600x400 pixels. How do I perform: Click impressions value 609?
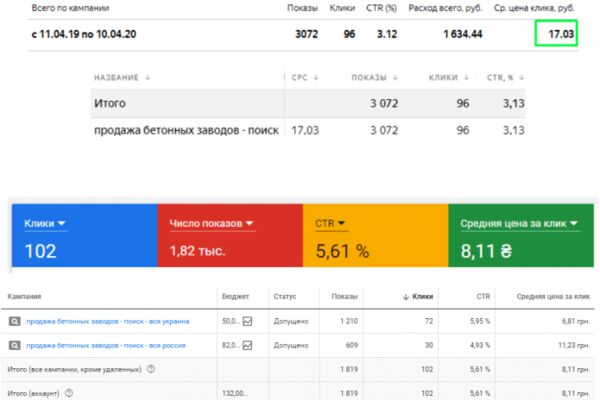352,345
